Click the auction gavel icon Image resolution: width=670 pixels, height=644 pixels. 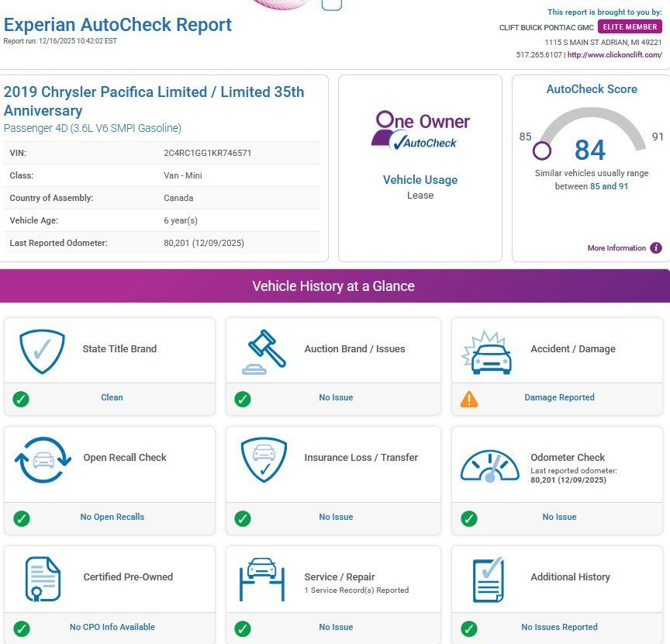tap(264, 351)
